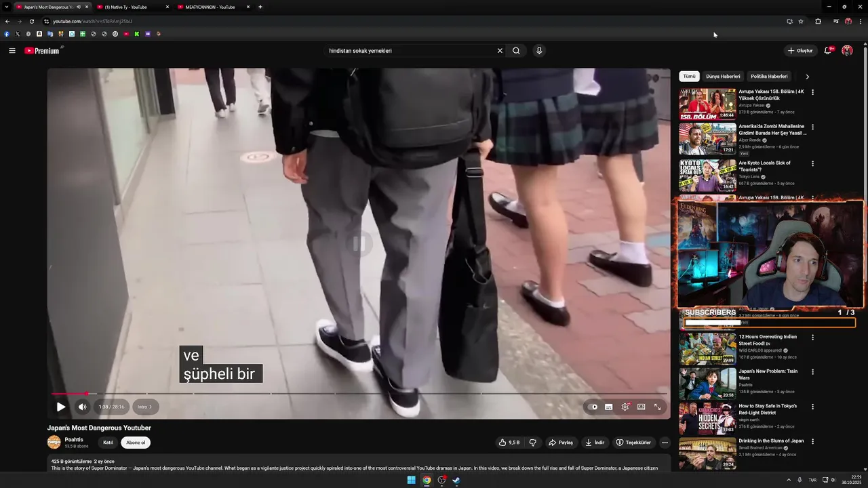Open the player settings gear
This screenshot has height=488, width=868.
point(625,407)
